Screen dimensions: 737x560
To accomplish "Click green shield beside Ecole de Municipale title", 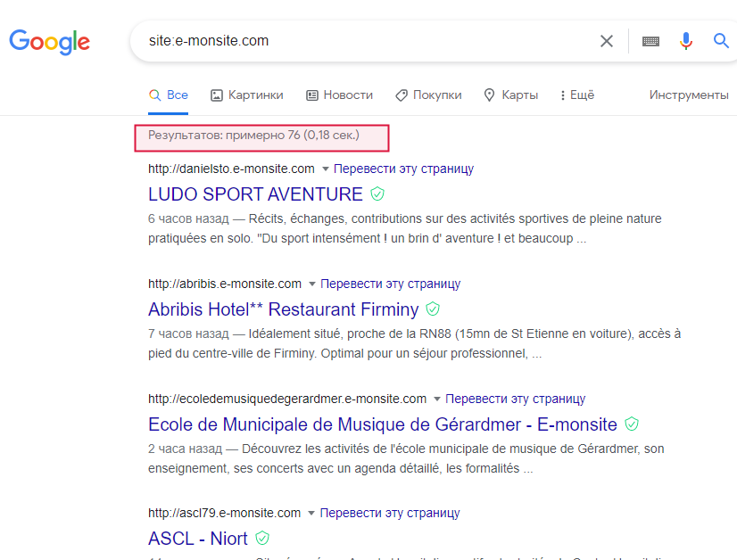I will click(632, 424).
